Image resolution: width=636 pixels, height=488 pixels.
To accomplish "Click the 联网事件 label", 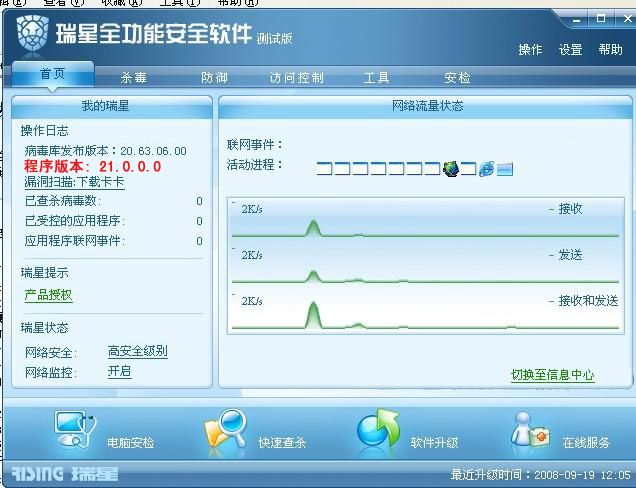I will [254, 144].
